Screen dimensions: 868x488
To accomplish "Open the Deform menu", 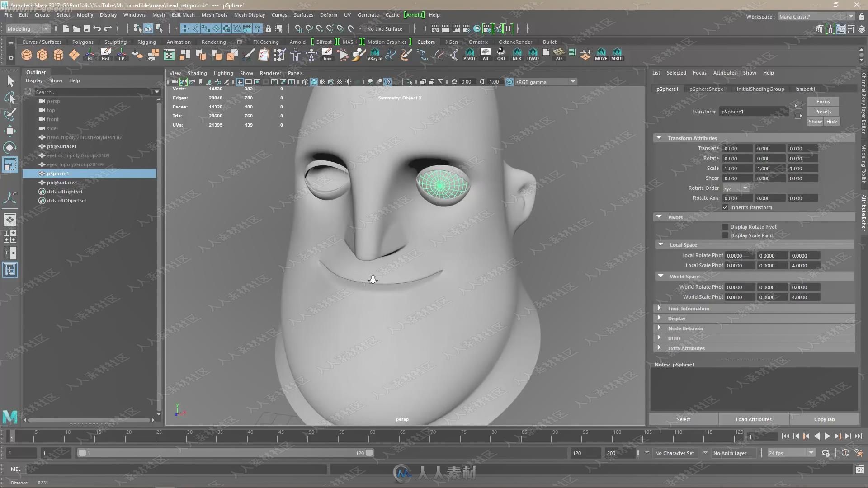I will [329, 15].
